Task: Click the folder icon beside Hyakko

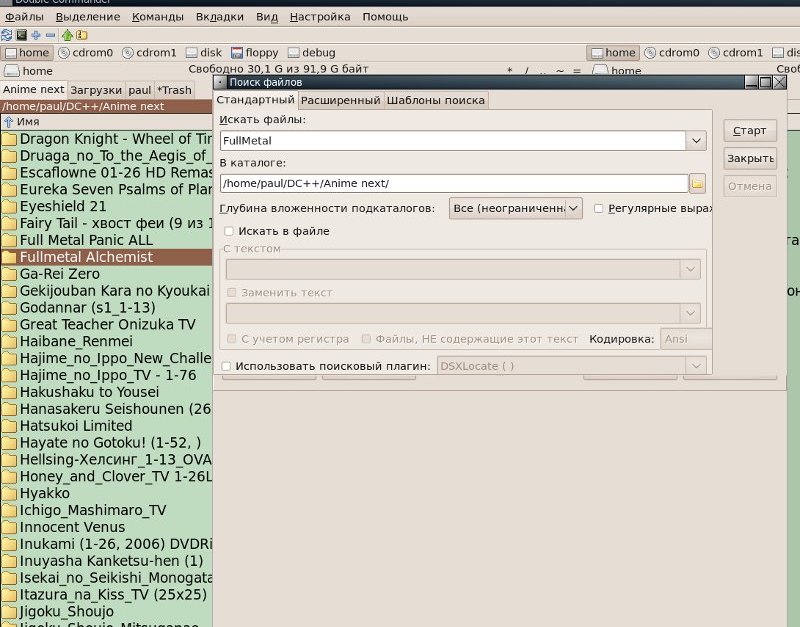Action: 9,493
